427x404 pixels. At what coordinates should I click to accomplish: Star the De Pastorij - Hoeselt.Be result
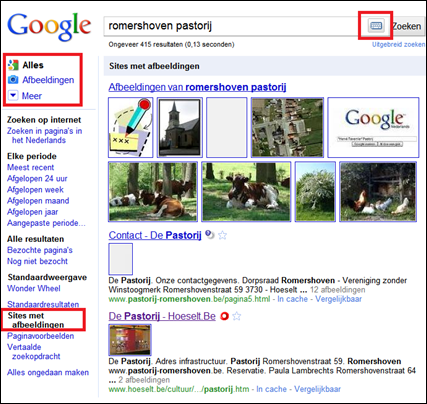(236, 316)
